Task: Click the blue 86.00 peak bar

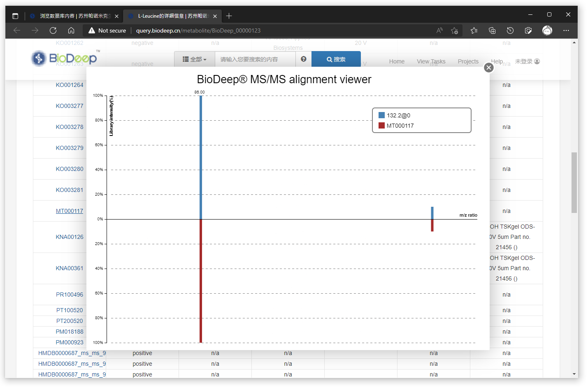Action: pos(201,157)
